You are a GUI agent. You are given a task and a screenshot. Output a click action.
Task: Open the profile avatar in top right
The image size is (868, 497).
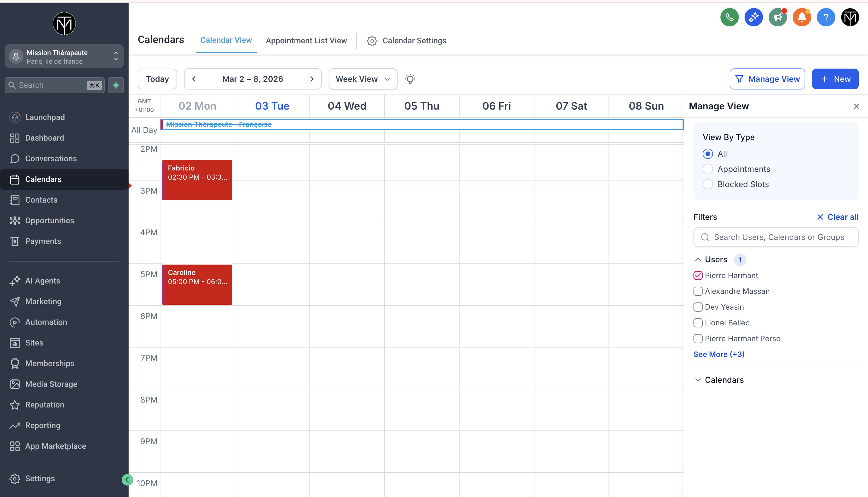pyautogui.click(x=850, y=18)
